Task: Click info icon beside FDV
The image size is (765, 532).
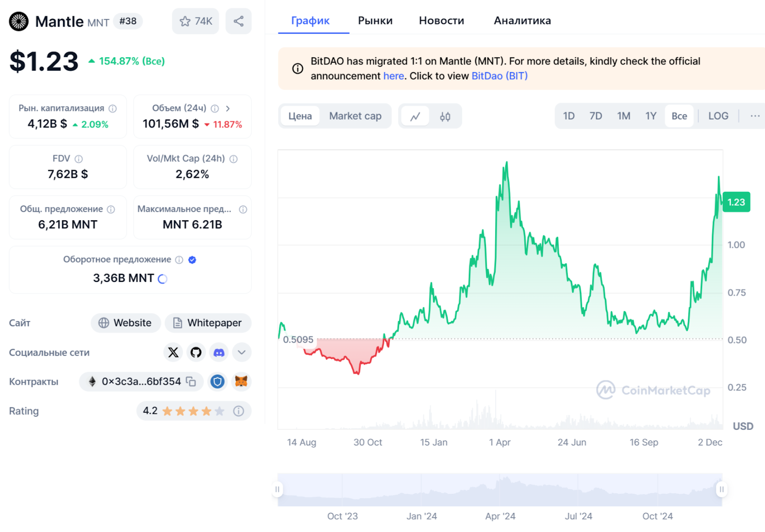Action: tap(79, 159)
